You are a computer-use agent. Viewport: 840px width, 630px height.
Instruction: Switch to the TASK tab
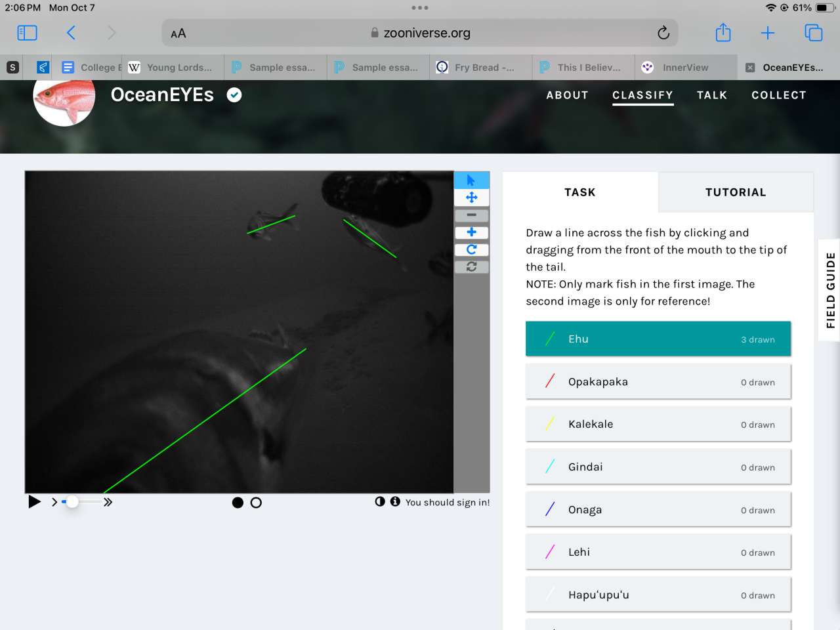580,192
